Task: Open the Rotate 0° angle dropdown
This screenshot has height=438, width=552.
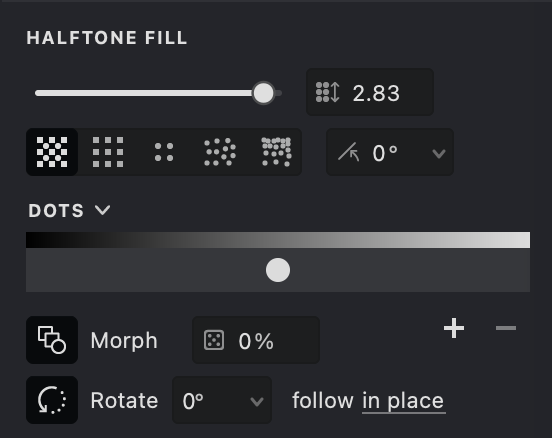Action: (222, 400)
